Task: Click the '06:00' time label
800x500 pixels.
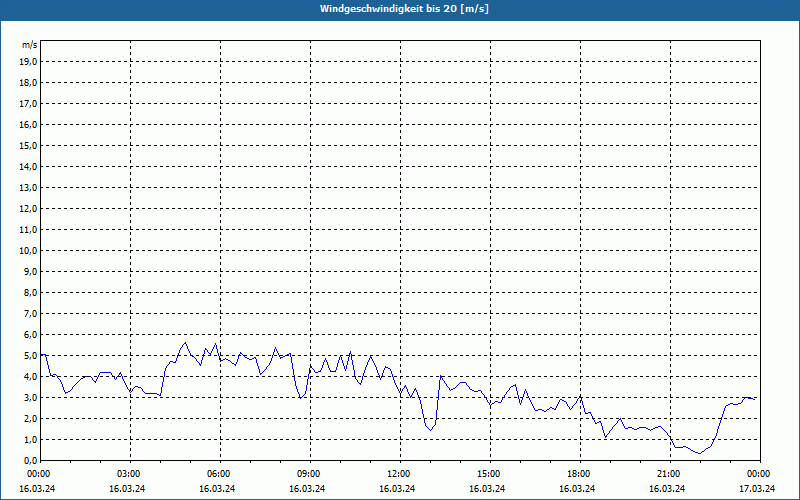Action: pos(220,474)
